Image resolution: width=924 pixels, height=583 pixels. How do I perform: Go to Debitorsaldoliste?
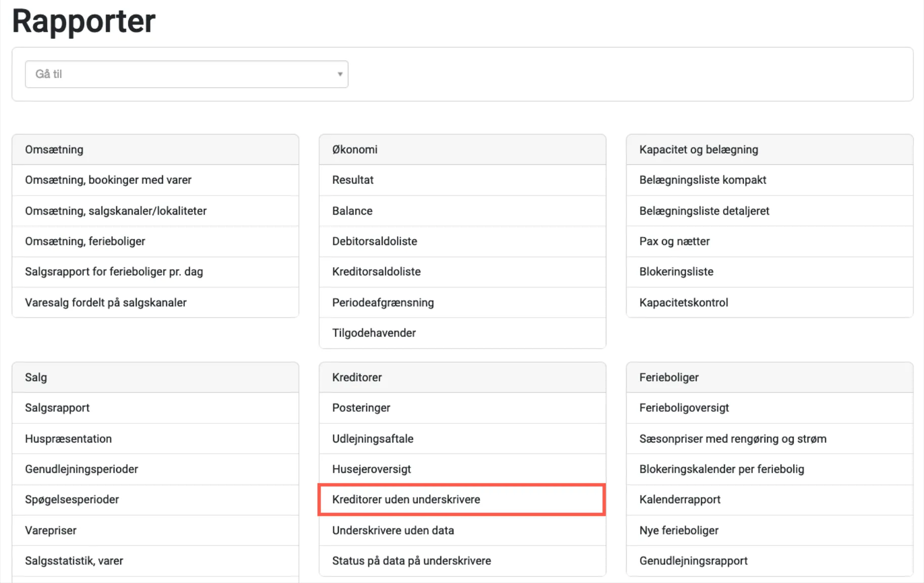coord(374,241)
